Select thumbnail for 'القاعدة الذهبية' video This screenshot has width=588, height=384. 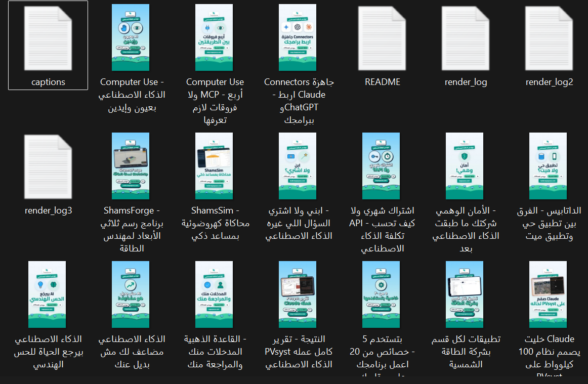click(x=214, y=295)
